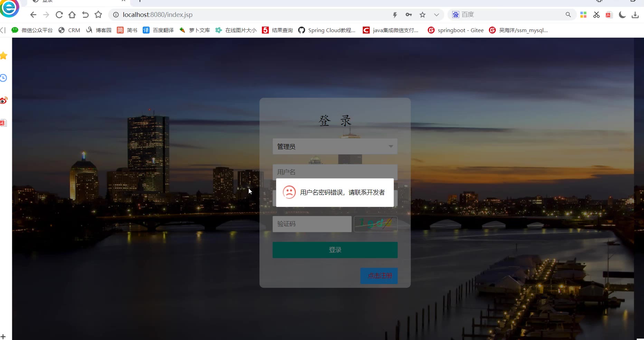Image resolution: width=644 pixels, height=340 pixels.
Task: Go forward with the forward arrow
Action: click(46, 15)
